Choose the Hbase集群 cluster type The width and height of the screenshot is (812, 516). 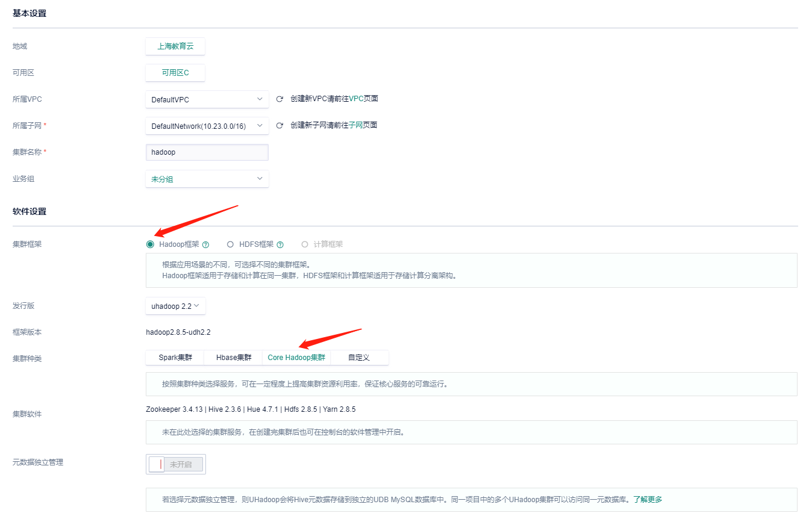click(234, 358)
